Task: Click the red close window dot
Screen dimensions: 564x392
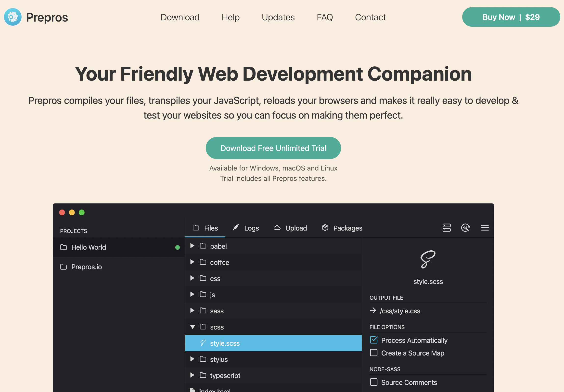Action: (x=62, y=212)
